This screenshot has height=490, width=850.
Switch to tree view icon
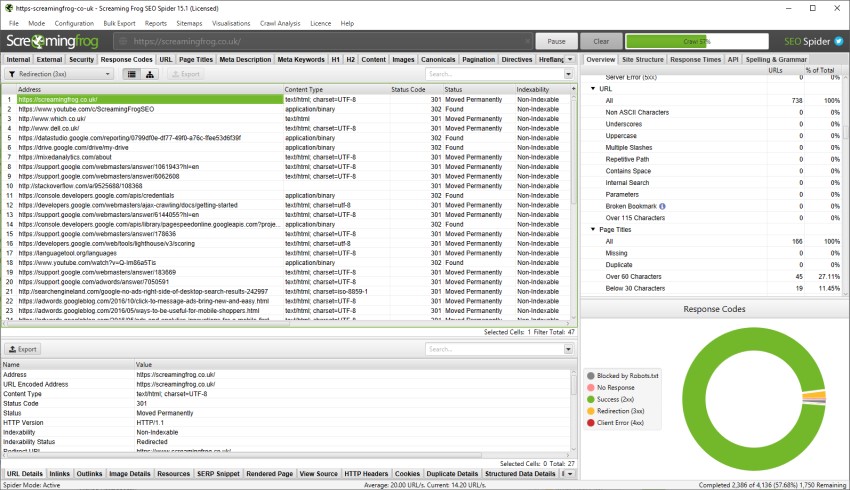tap(149, 74)
